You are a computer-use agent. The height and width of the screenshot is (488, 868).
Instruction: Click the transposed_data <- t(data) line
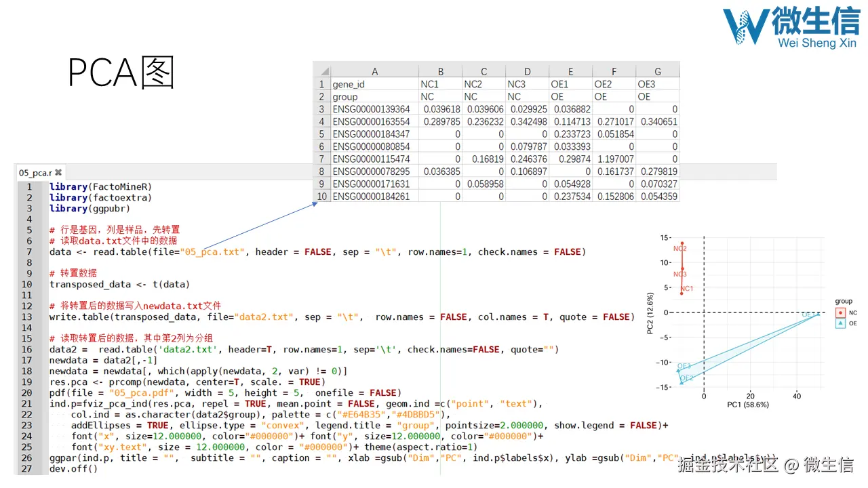(120, 284)
